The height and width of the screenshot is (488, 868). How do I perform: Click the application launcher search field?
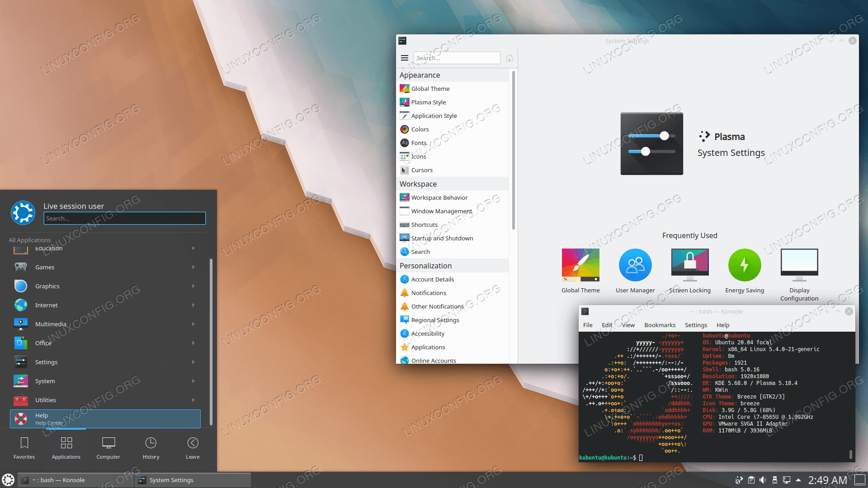pos(125,218)
